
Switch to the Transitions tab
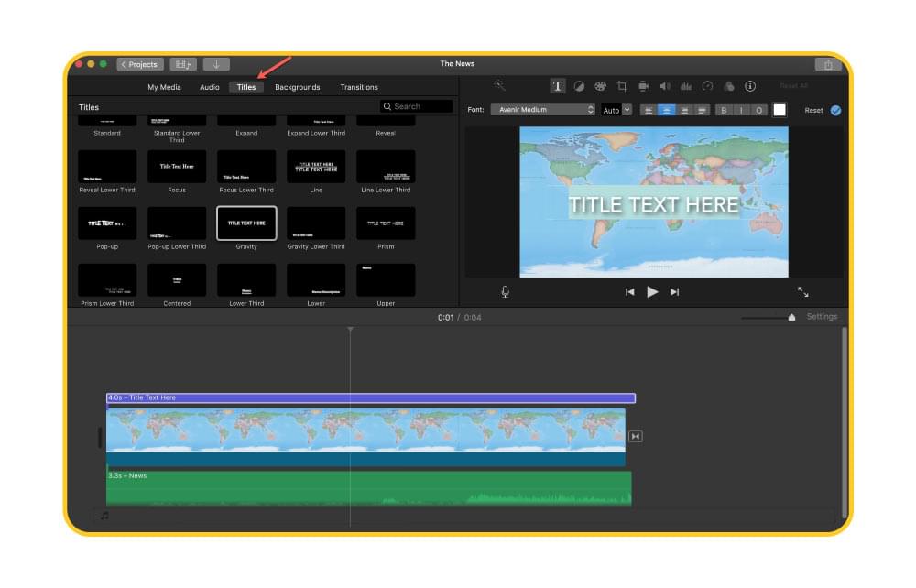(x=359, y=87)
